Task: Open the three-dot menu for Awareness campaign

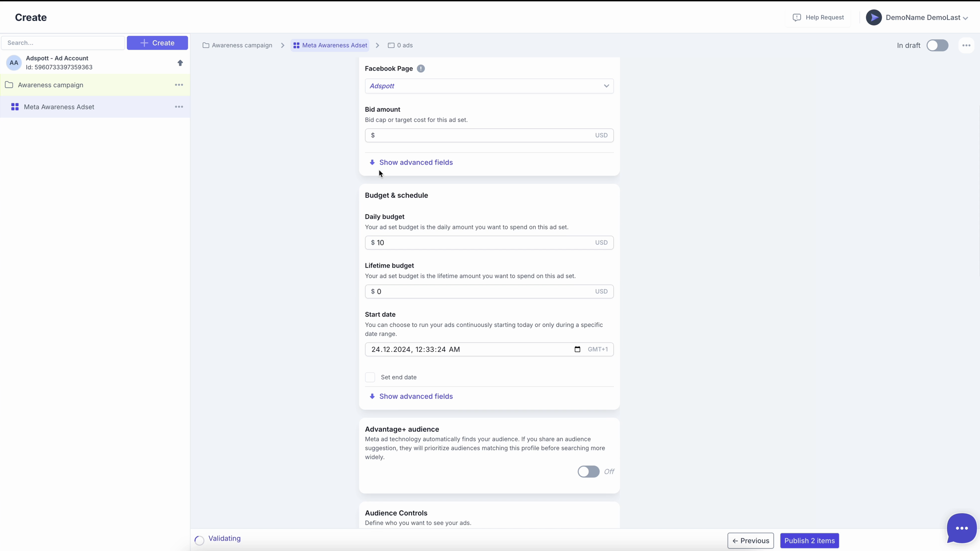Action: click(179, 85)
